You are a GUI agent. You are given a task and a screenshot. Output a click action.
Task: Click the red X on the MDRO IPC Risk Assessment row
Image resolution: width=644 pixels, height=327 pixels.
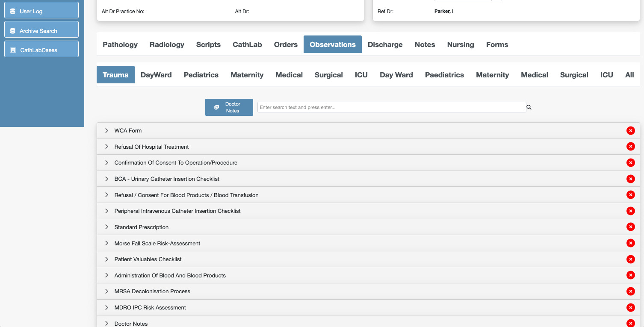click(x=630, y=308)
